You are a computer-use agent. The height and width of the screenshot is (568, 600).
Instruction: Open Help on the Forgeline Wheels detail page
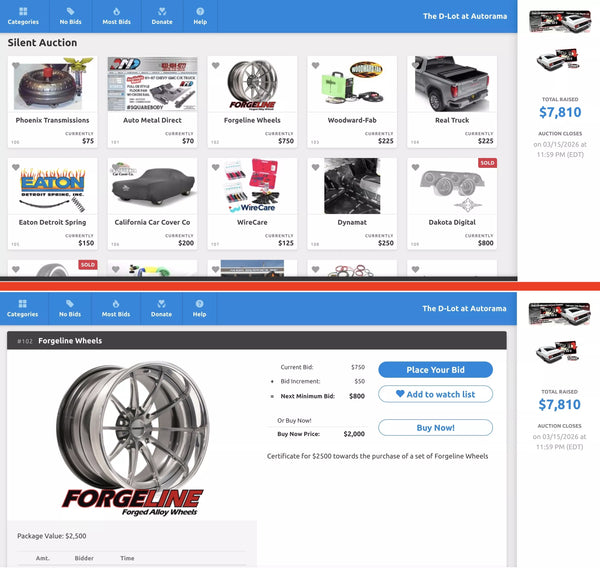tap(199, 308)
